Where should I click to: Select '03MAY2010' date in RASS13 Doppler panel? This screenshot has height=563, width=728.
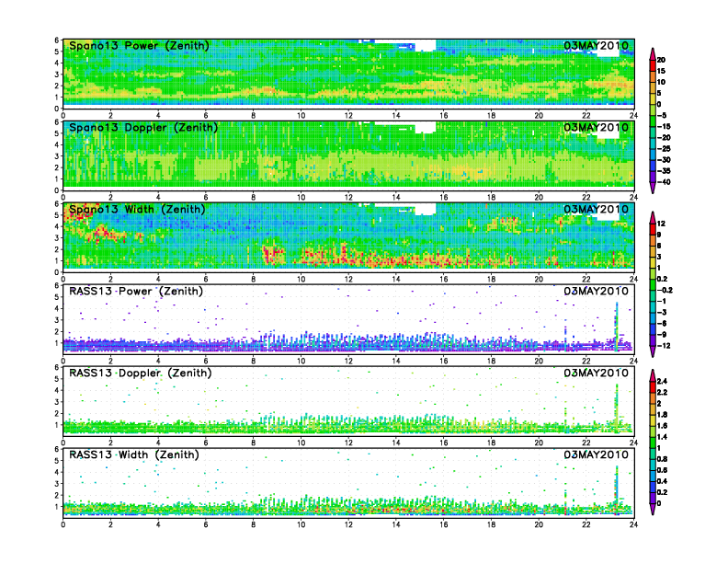(597, 373)
